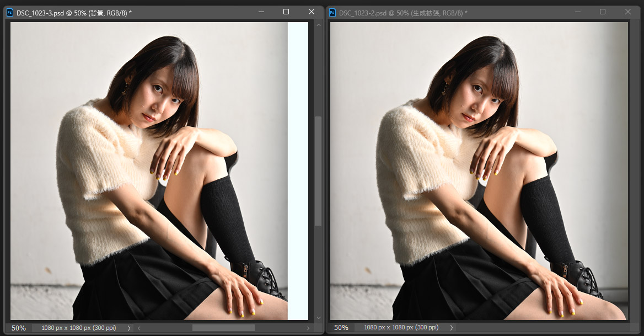
Task: Maximize the DSC_1023-3.psd document window
Action: (286, 12)
